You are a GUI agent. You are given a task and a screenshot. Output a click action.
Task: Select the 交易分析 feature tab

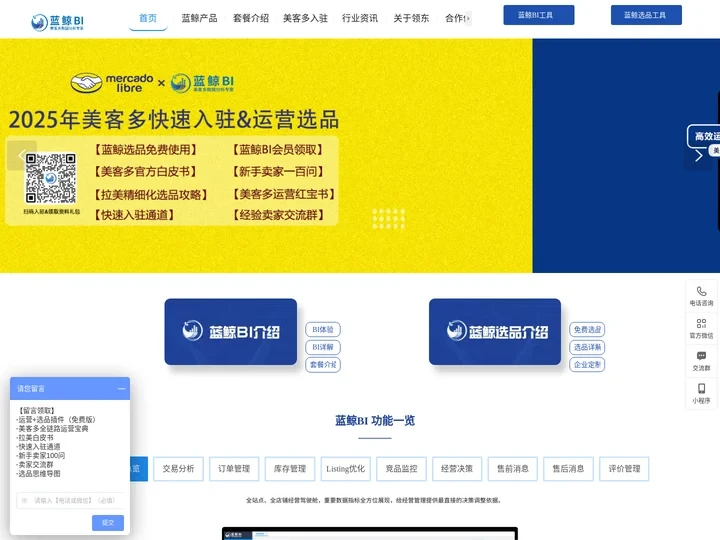coord(179,469)
